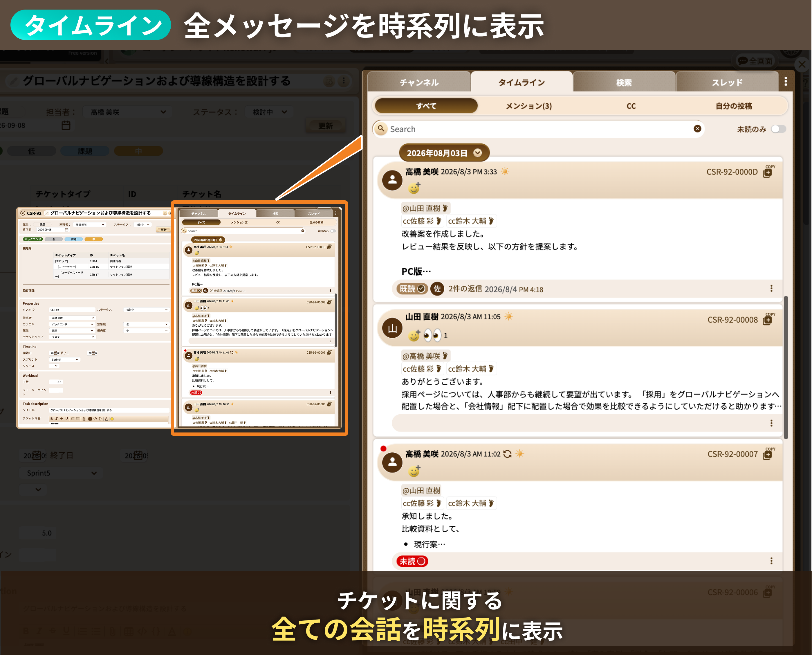Click the @山田 直樹 mention in first message
Screen dimensions: 812x655
pos(425,208)
